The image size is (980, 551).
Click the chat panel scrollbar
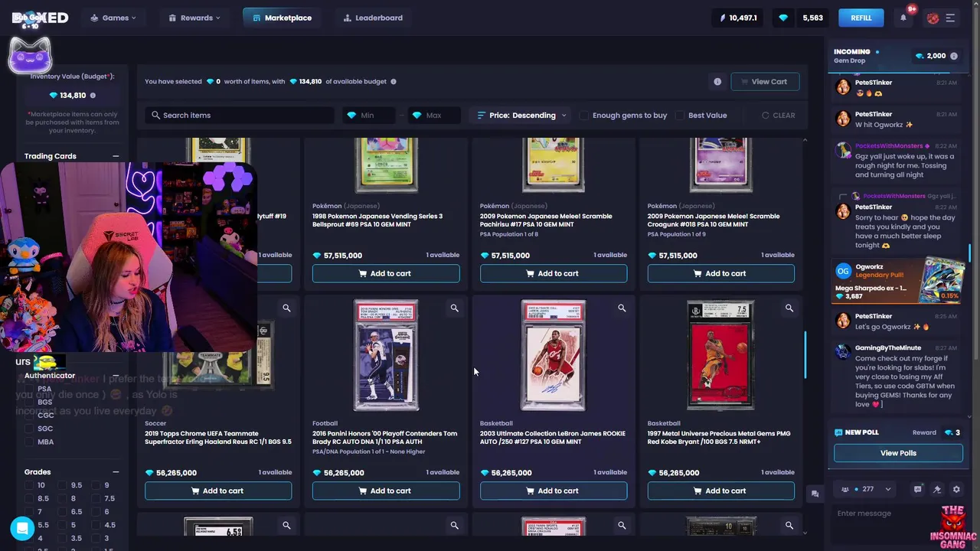[x=970, y=253]
